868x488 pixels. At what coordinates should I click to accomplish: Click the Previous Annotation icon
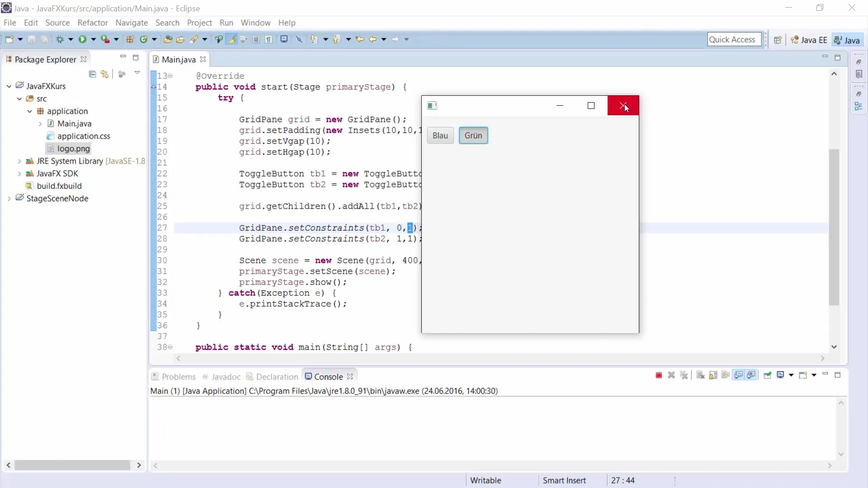coord(336,39)
